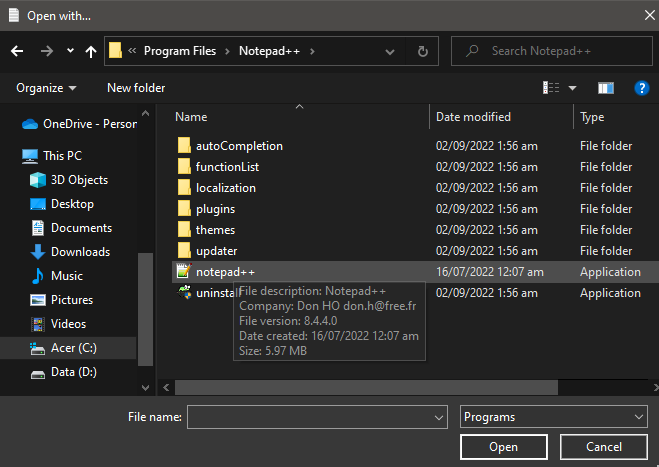Refresh the Notepad++ folder listing
Viewport: 659px width, 467px height.
point(423,51)
